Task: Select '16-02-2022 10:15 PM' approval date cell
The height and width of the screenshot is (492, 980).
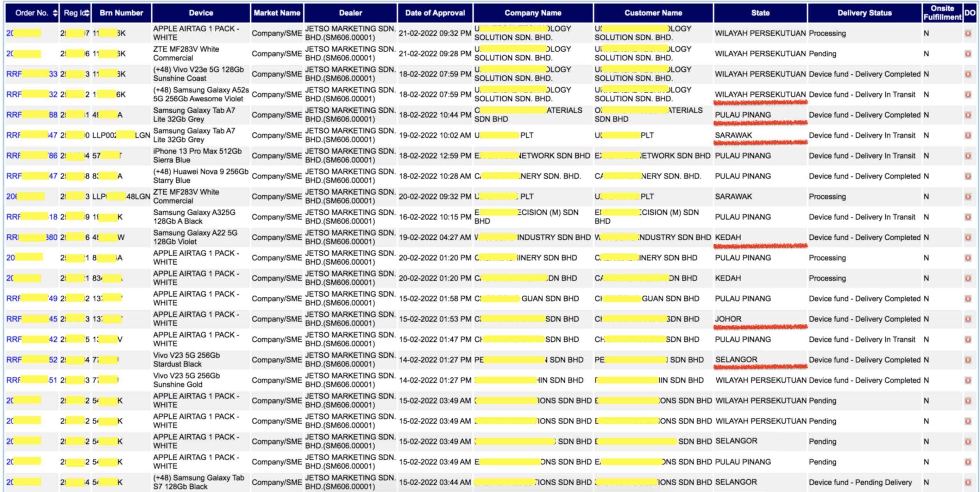Action: click(x=435, y=217)
